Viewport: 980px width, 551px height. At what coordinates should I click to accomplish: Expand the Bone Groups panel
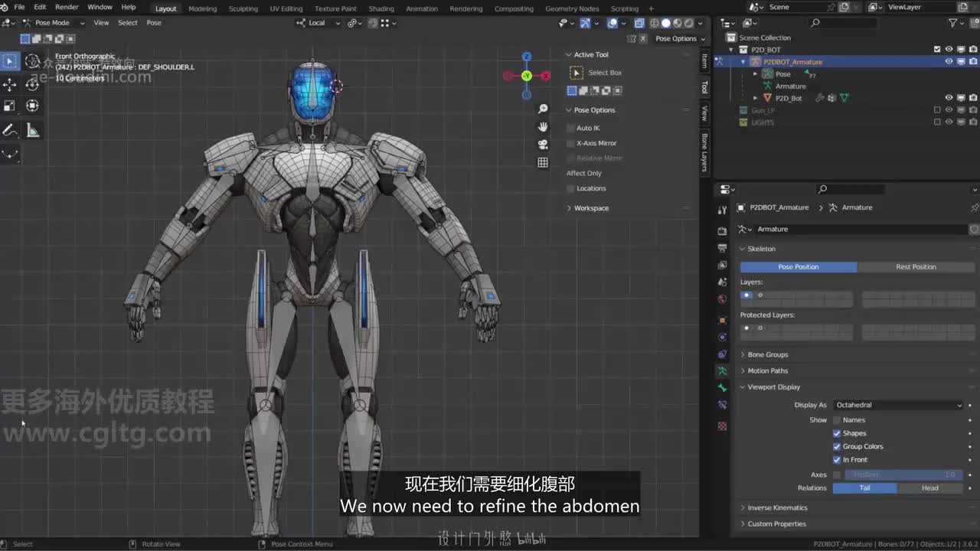tap(767, 354)
